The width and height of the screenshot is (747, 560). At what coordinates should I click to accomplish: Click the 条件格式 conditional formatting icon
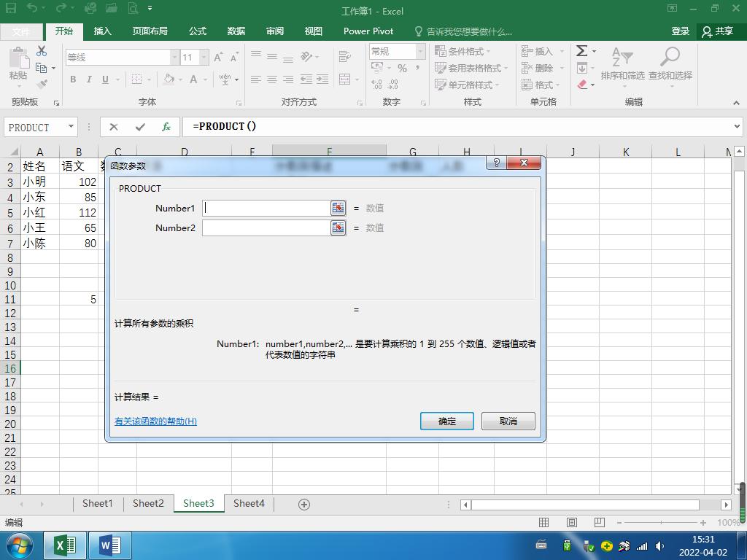[443, 50]
